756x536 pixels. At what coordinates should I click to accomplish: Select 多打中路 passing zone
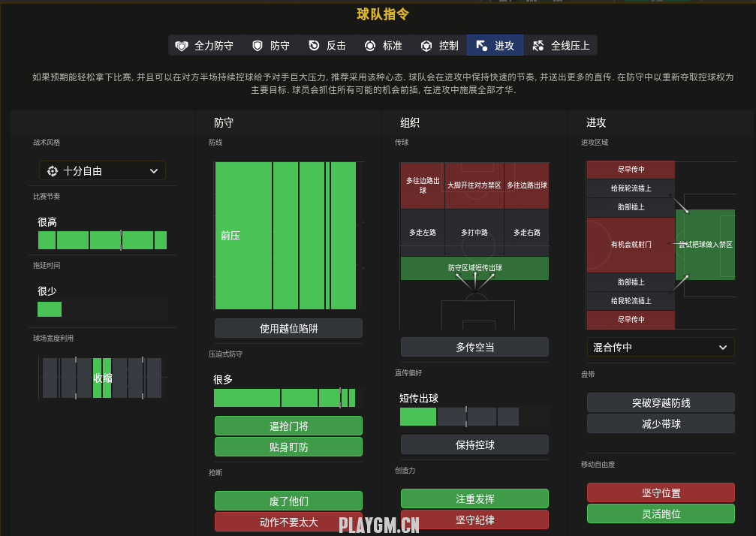(474, 232)
